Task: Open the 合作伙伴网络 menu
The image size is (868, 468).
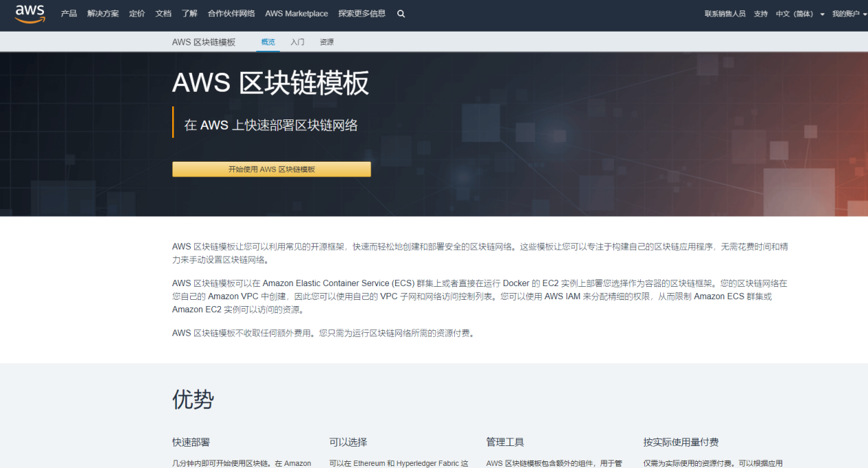Action: (231, 14)
